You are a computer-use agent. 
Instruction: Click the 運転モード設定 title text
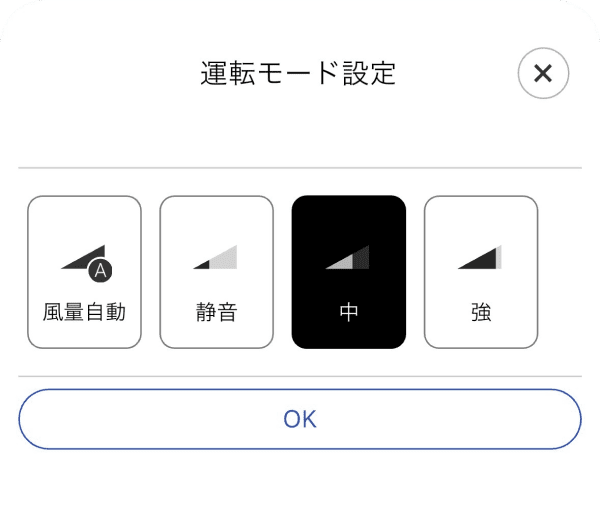click(299, 73)
